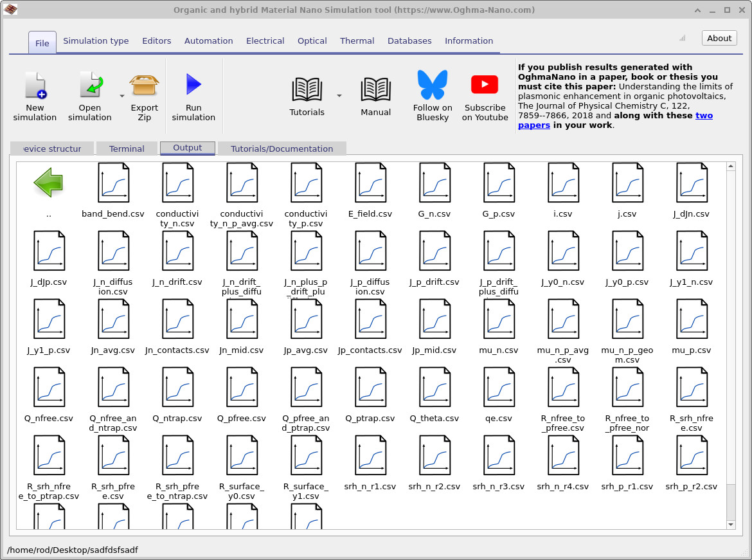
Task: Show the About dialog
Action: coord(719,37)
